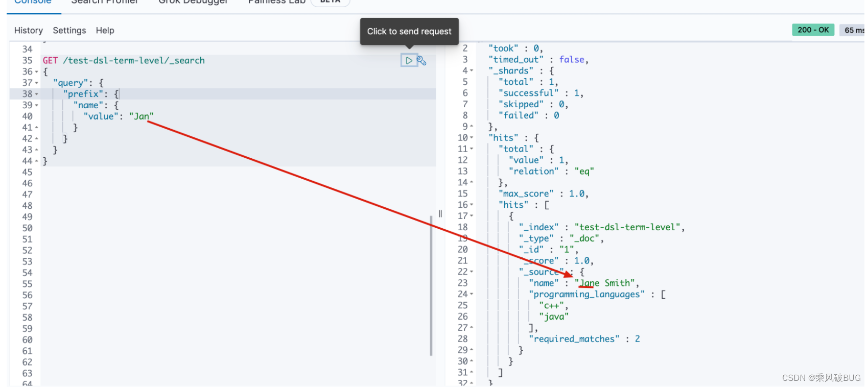
Task: Click the "_type" : "_doc" line
Action: click(561, 238)
